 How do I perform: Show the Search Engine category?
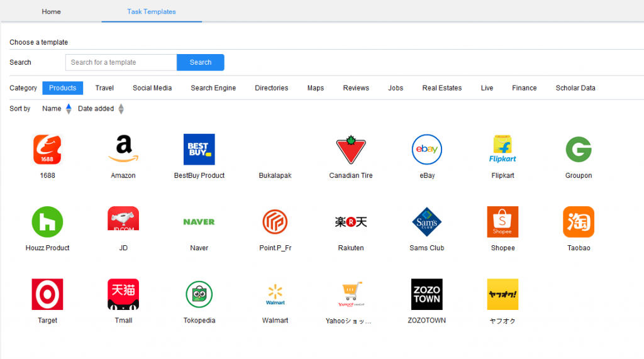213,88
